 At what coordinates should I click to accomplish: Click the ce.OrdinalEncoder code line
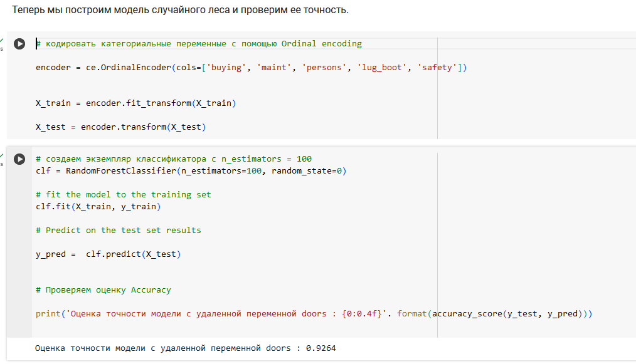click(x=251, y=68)
